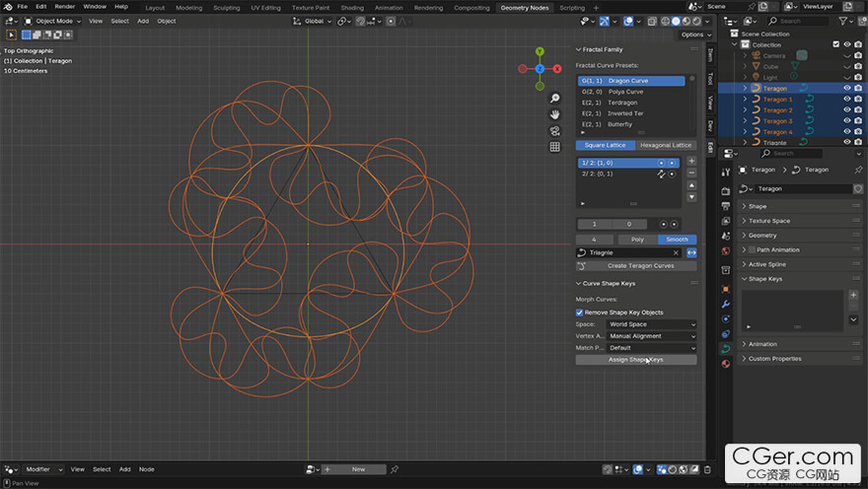
Task: Hide Teragon 3 in viewport
Action: 847,120
